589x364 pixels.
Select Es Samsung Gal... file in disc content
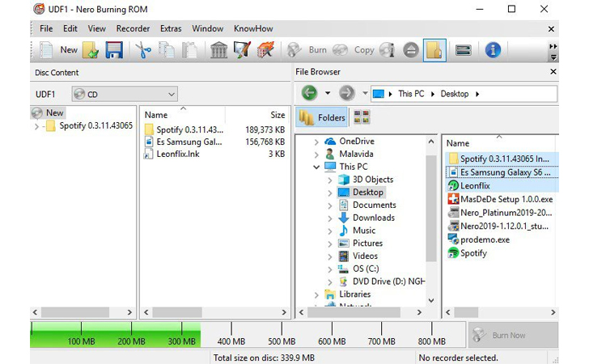pos(189,142)
